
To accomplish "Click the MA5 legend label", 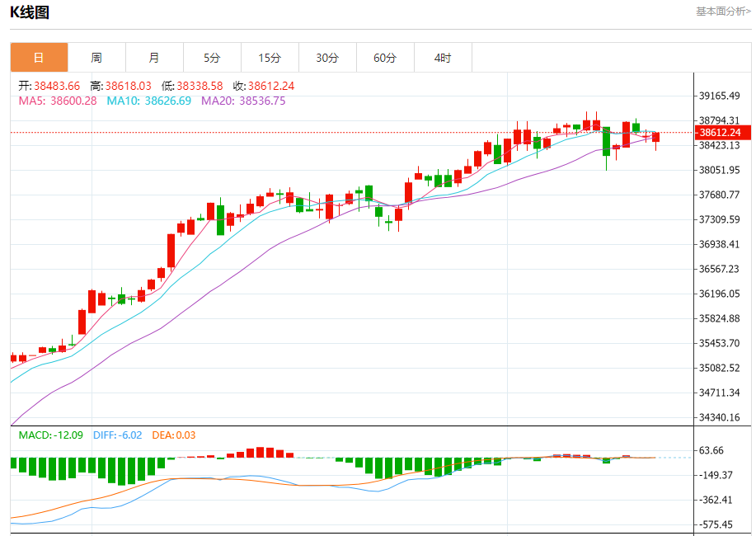I will (x=58, y=101).
